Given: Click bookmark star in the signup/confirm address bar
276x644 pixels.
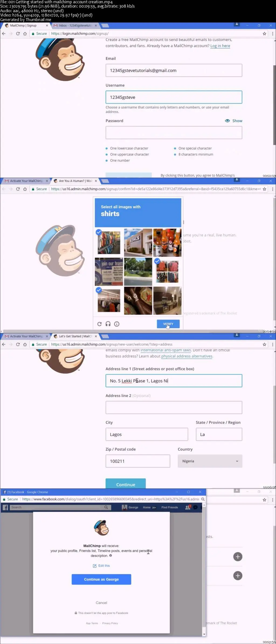Looking at the screenshot, I should tap(264, 189).
